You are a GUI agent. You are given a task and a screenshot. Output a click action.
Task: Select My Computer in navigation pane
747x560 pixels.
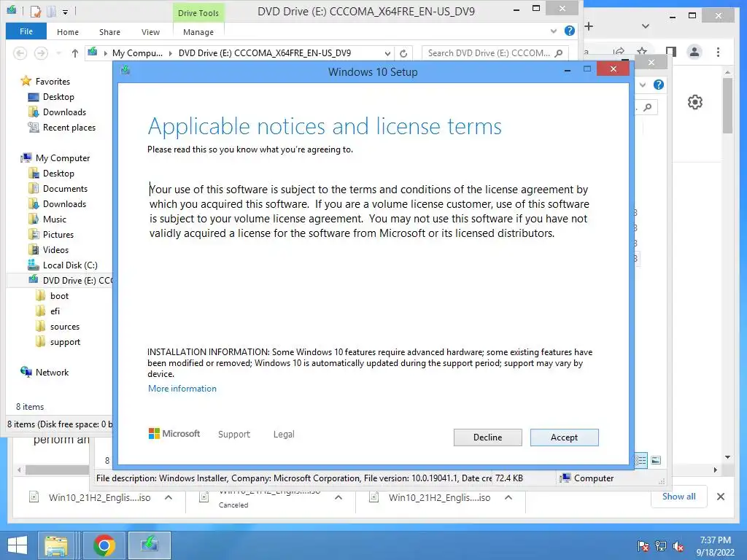[63, 158]
